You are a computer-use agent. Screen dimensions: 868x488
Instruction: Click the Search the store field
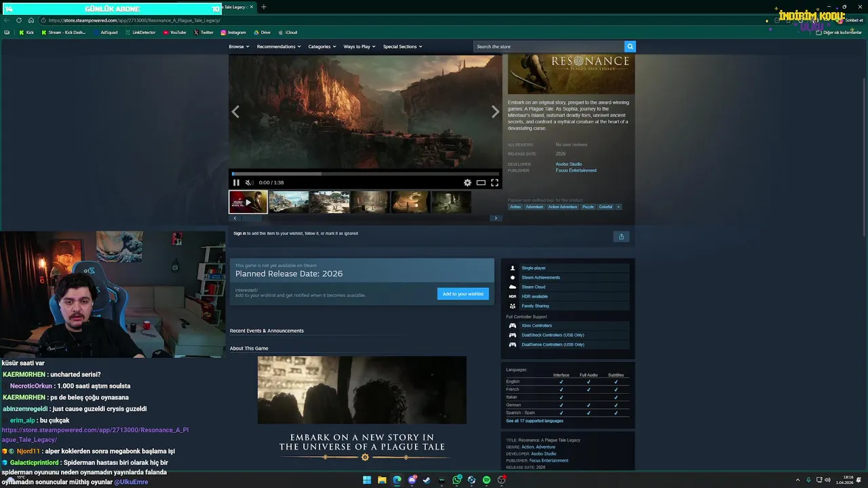pos(549,46)
